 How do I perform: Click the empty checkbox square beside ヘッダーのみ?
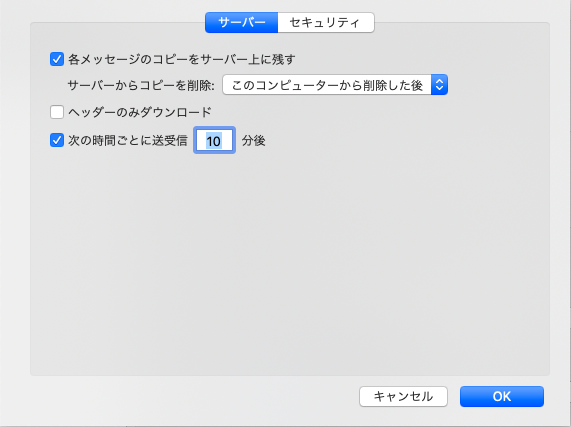(57, 112)
